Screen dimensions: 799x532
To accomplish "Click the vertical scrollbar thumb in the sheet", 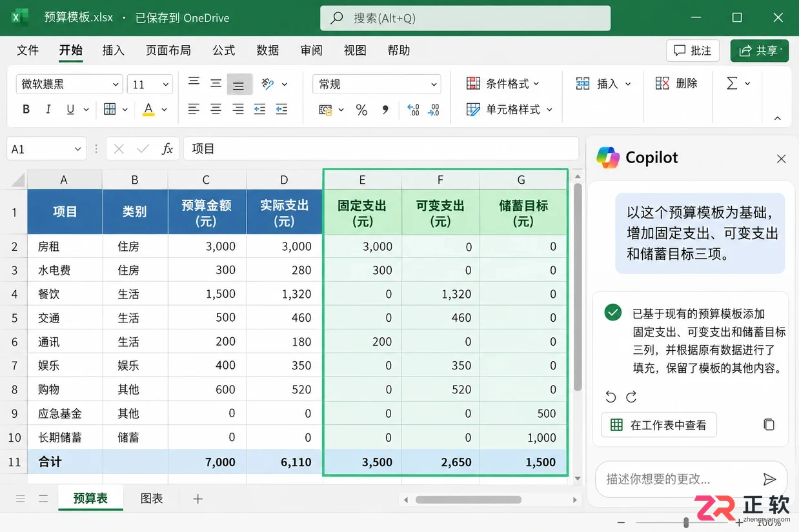I will pyautogui.click(x=578, y=287).
